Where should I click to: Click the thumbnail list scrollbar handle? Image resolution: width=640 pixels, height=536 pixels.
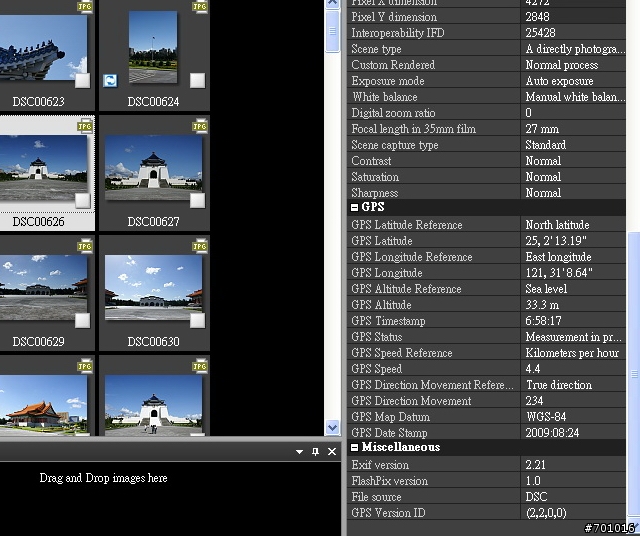point(332,31)
